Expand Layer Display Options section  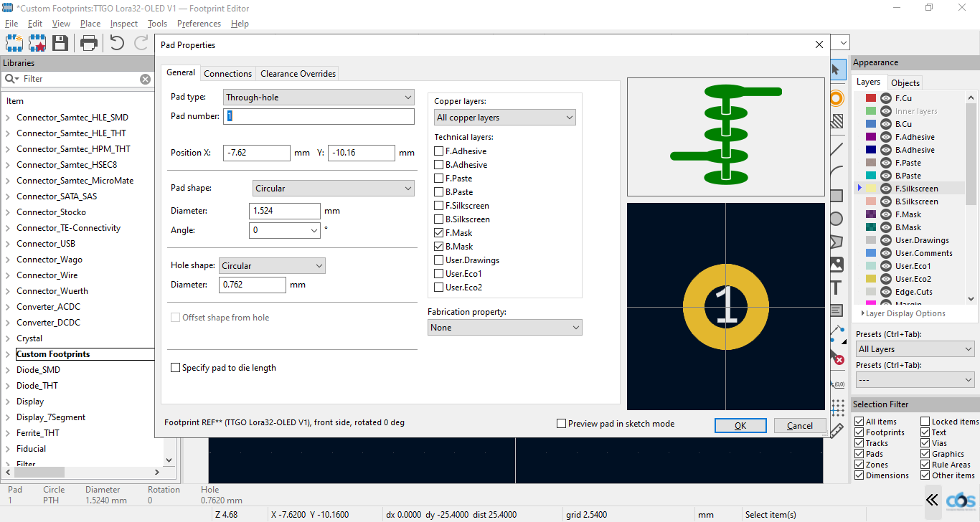(904, 313)
